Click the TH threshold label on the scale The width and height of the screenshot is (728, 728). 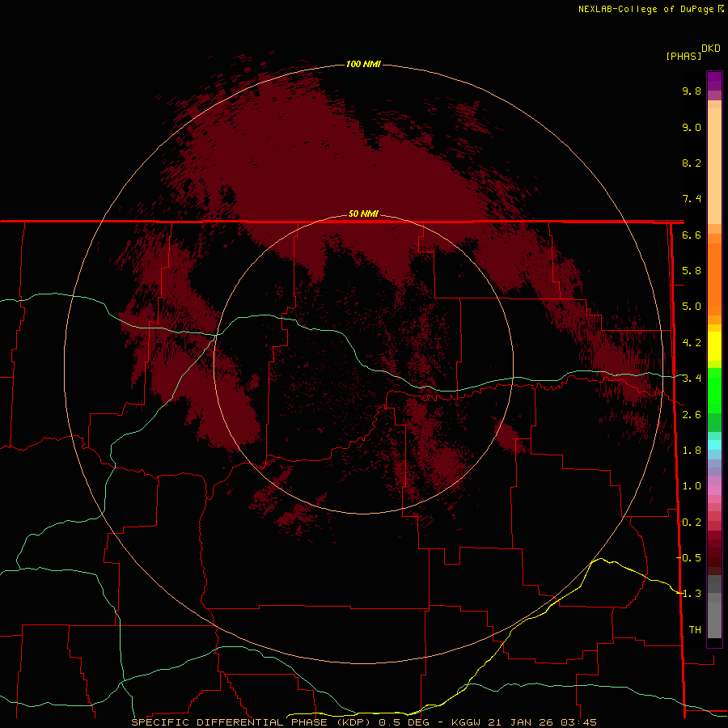[695, 630]
